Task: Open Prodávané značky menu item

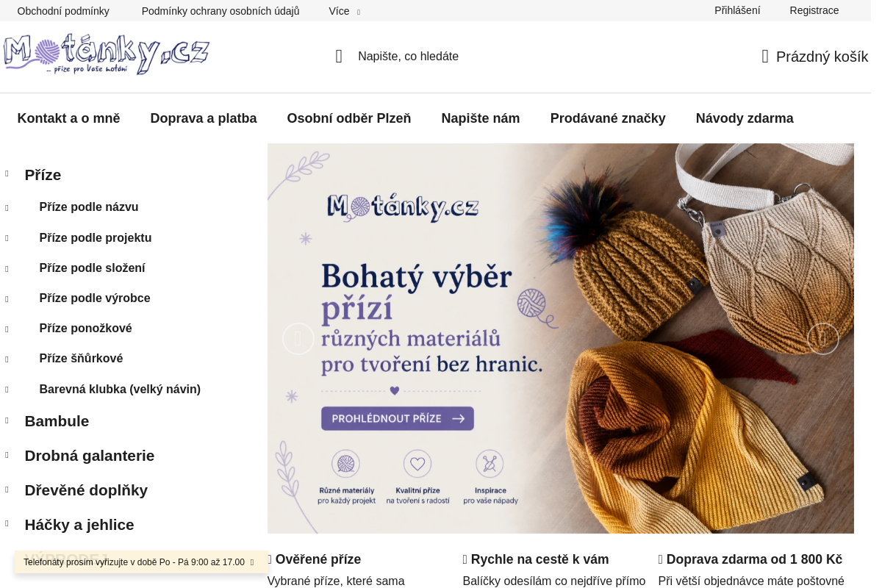Action: tap(608, 118)
